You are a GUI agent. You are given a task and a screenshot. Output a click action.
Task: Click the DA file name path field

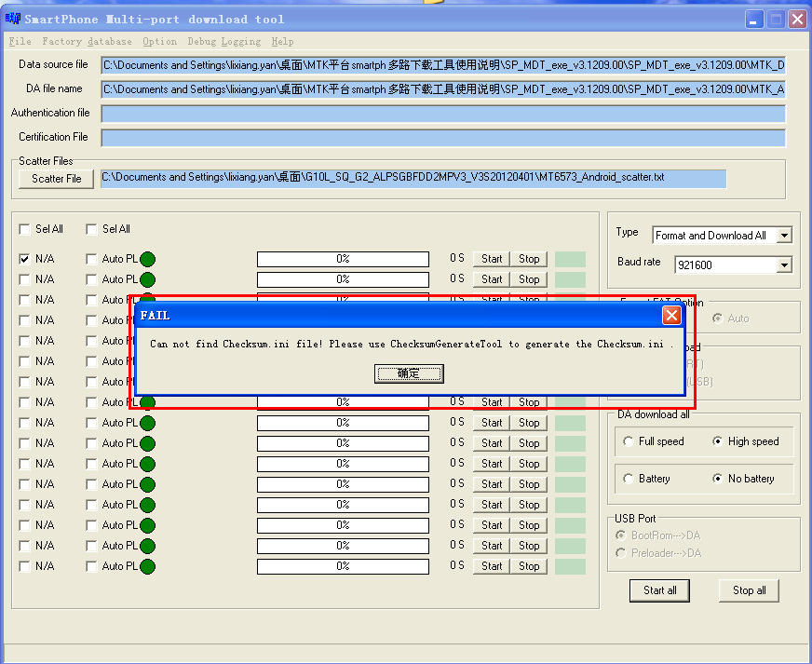coord(443,89)
